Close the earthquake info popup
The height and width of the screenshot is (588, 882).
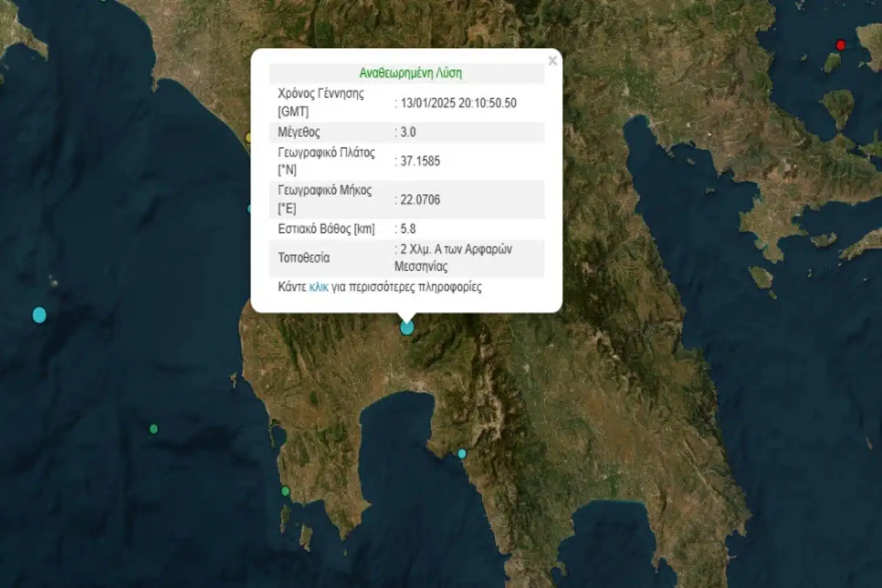click(x=552, y=61)
